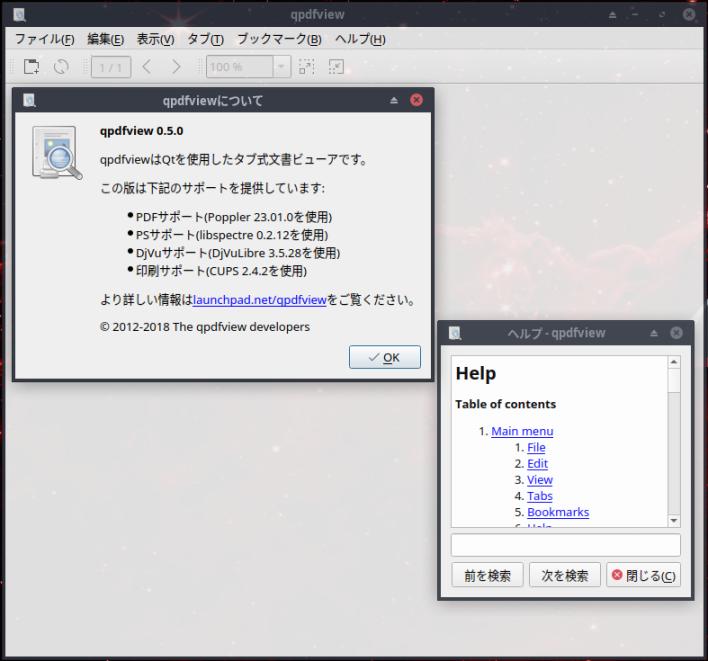Open the タブ(T) menu
Viewport: 708px width, 661px height.
click(x=205, y=39)
